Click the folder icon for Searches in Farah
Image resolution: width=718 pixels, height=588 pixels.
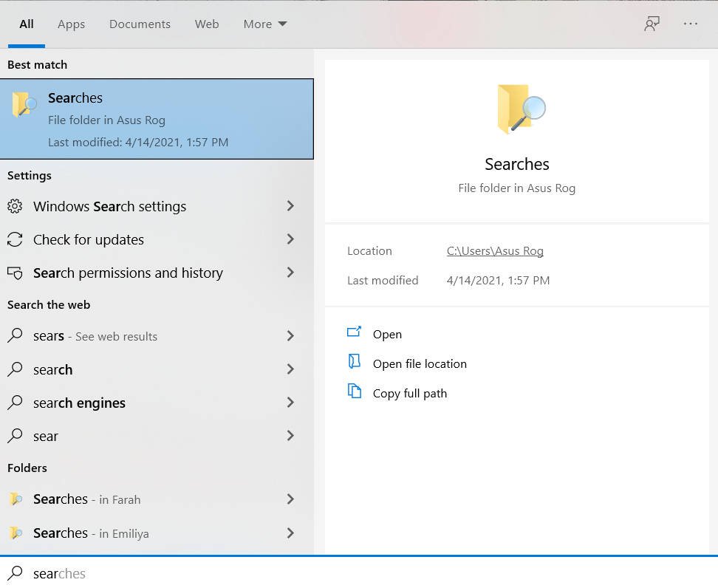16,499
